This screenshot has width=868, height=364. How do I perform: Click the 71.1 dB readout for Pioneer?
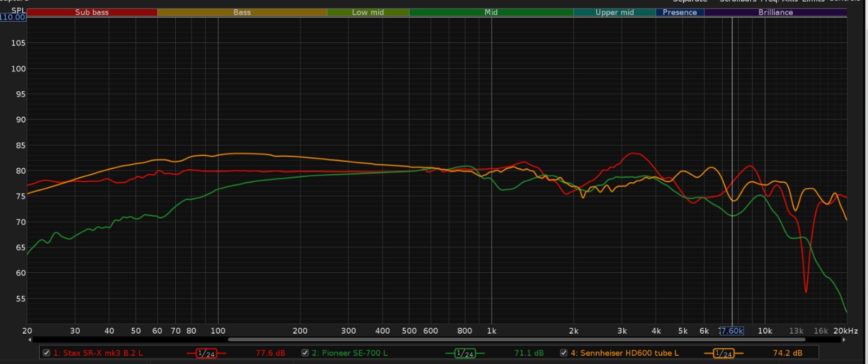tap(529, 353)
